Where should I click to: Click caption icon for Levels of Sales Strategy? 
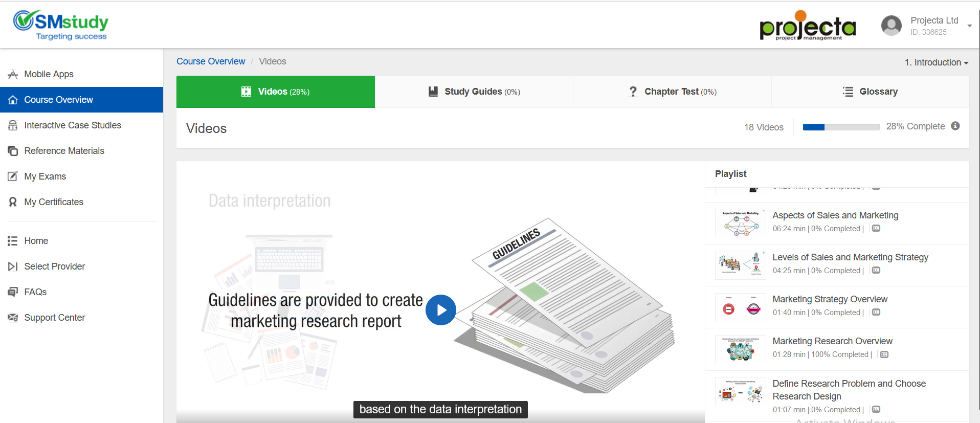pos(876,271)
